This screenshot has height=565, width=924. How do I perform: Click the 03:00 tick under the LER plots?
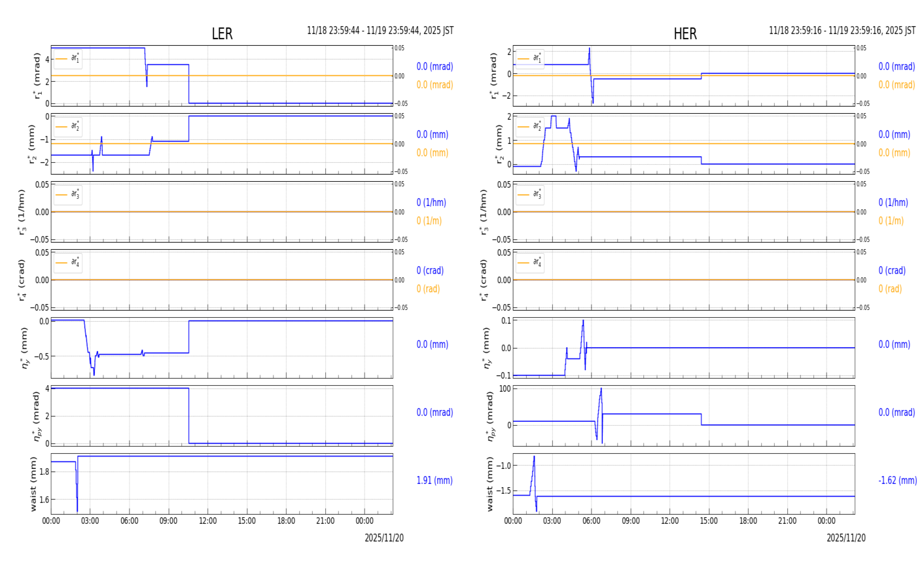[x=90, y=521]
